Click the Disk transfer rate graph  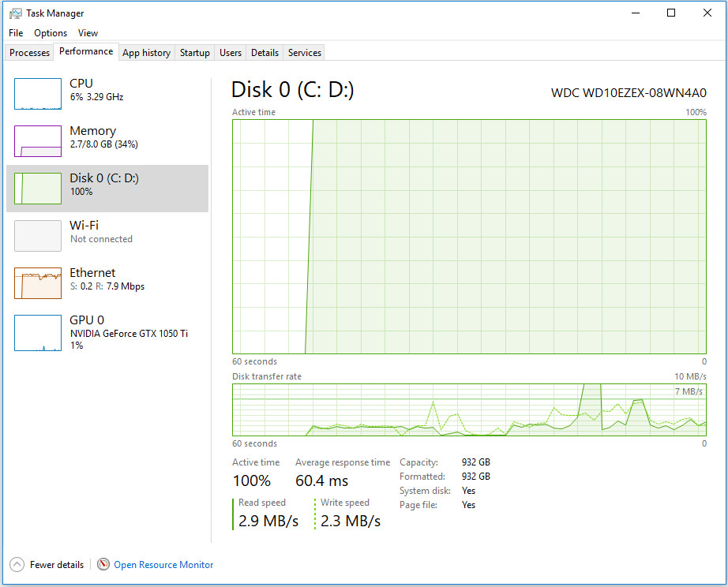pos(469,409)
